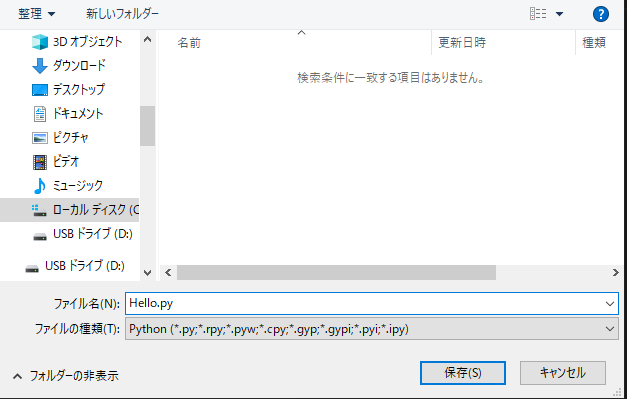Click the blue help question-mark icon
Viewport: 627px width, 399px height.
click(x=601, y=14)
